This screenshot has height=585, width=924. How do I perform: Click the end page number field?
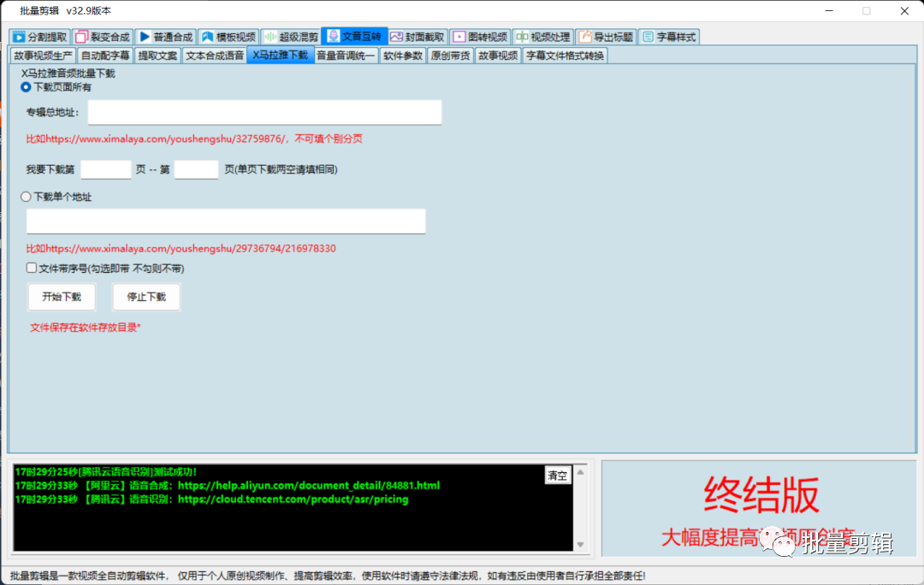196,169
